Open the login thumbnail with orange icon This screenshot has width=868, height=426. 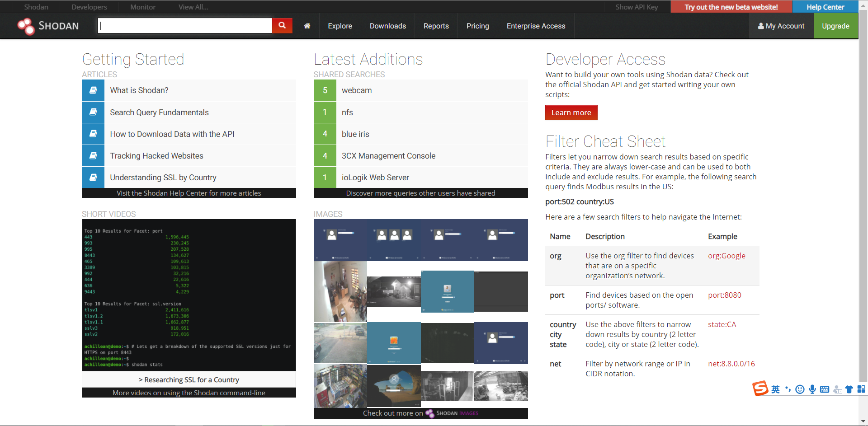(394, 343)
